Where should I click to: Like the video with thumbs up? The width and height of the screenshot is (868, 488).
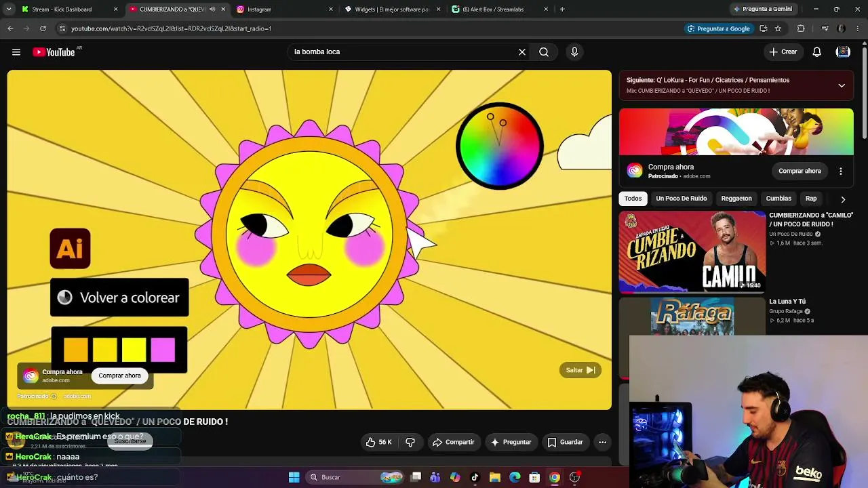(x=378, y=442)
